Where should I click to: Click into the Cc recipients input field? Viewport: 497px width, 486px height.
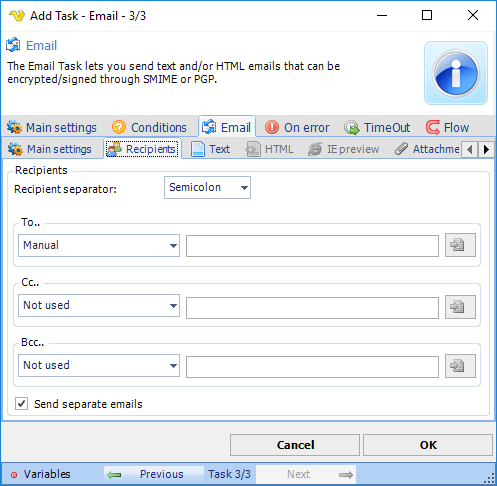tap(312, 308)
